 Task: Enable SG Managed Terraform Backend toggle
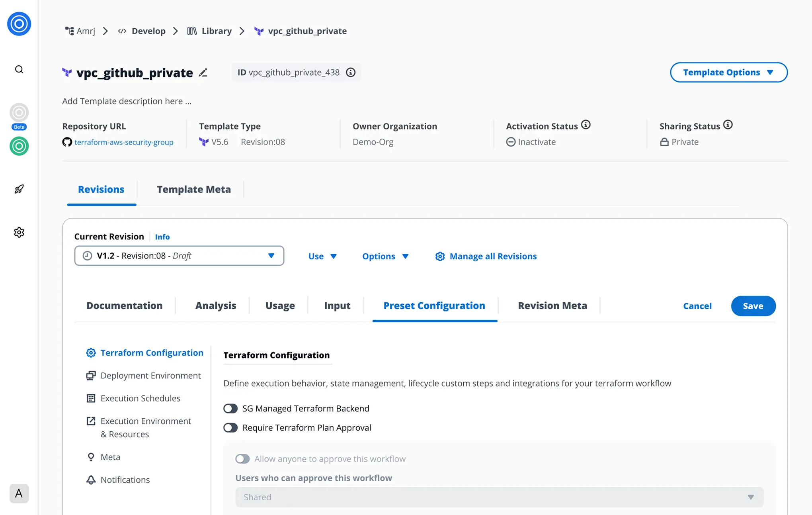pos(230,409)
